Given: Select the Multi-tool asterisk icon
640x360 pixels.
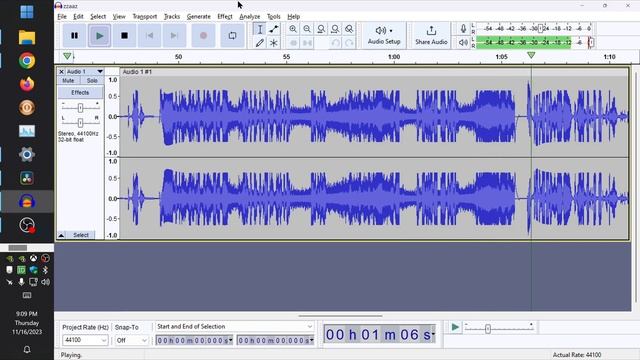Looking at the screenshot, I should tap(273, 42).
